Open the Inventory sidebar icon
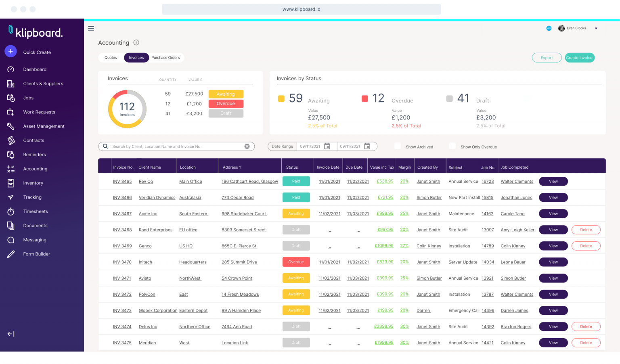Image resolution: width=620 pixels, height=364 pixels. tap(11, 183)
